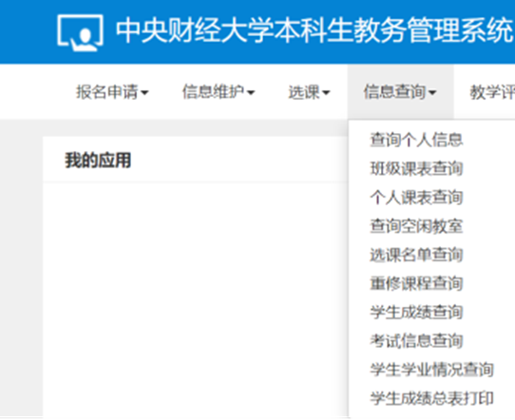Click the system logo icon in header
The height and width of the screenshot is (420, 515).
(80, 33)
